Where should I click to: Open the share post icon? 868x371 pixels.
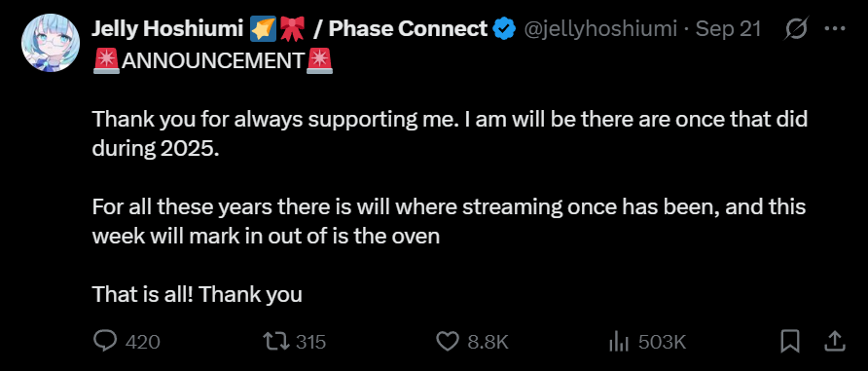pos(834,341)
